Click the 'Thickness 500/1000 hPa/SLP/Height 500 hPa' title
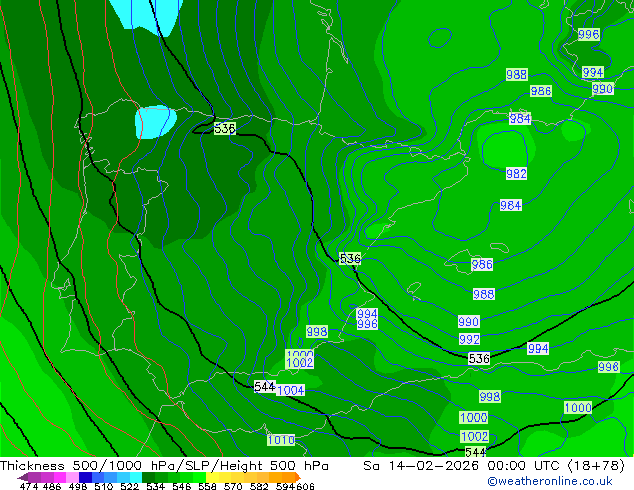Screen dimensions: 634x490 [164, 466]
